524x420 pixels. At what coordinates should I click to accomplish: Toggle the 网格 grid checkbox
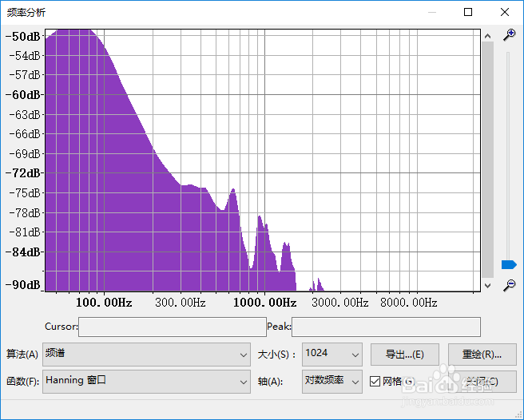(375, 381)
